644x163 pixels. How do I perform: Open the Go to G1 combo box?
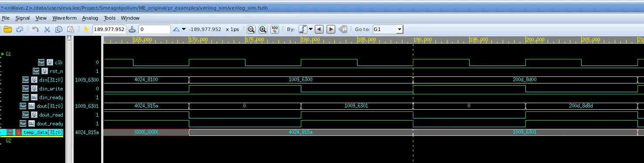[x=388, y=29]
